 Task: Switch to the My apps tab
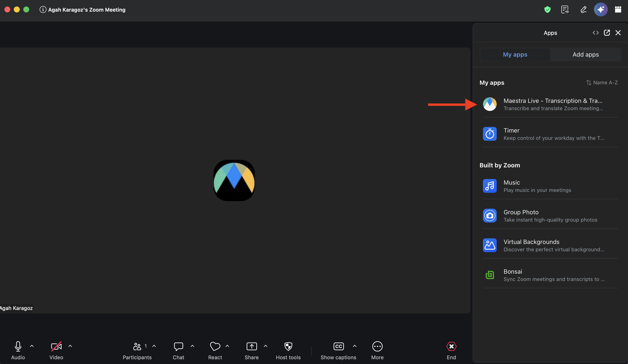click(x=515, y=55)
